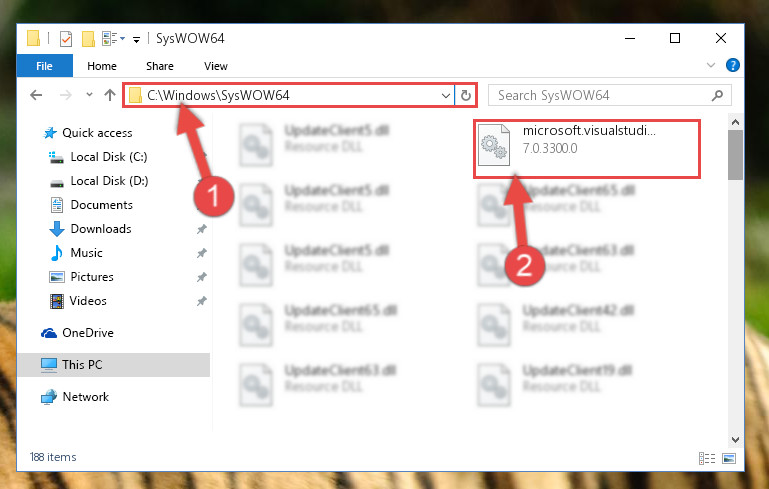Click the Back navigation arrow

point(36,95)
